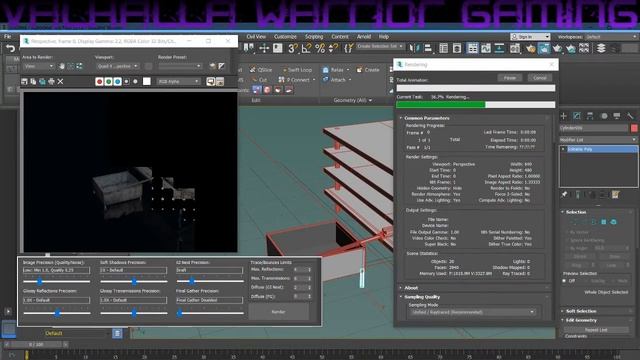
Task: Click the Cut tool in ribbon
Action: 260,80
